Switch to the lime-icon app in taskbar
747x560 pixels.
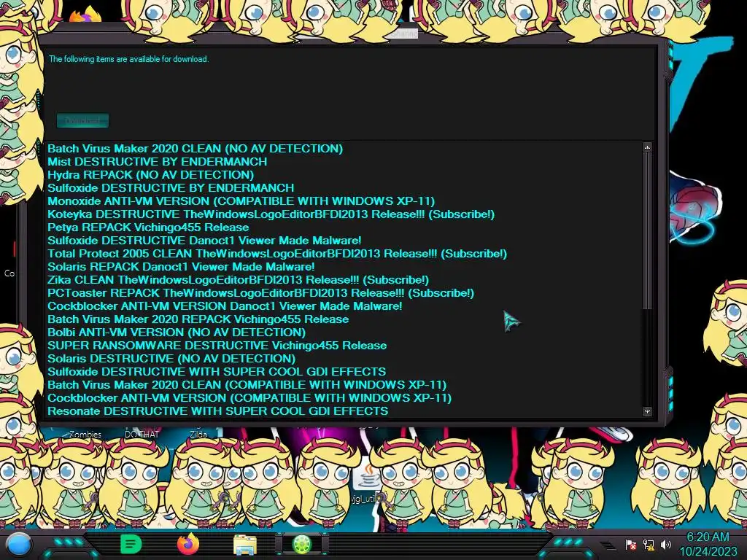tap(302, 544)
